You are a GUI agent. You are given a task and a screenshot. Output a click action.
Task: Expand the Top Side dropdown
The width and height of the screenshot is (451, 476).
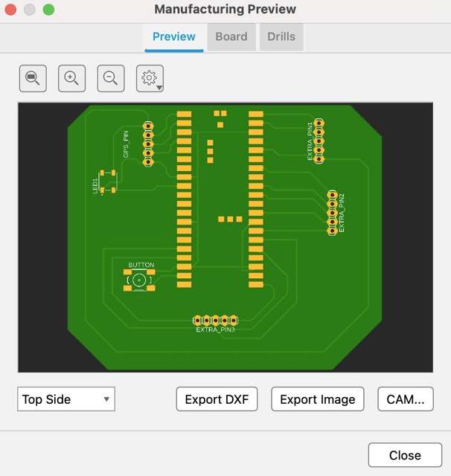(x=66, y=399)
